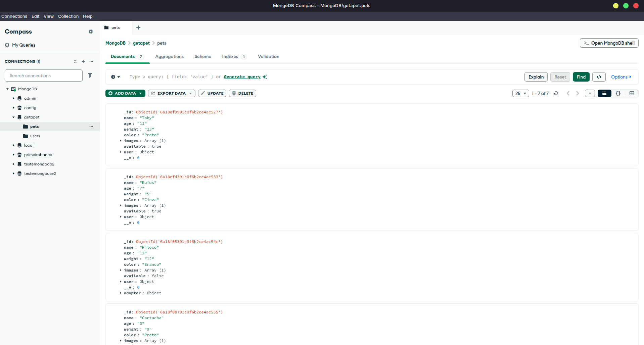Viewport: 644px width, 345px height.
Task: Click the admin database icon
Action: tap(19, 98)
